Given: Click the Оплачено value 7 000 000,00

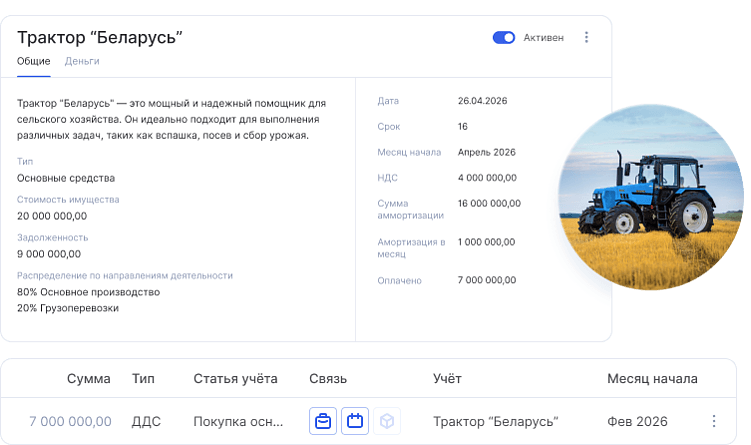Looking at the screenshot, I should (x=487, y=280).
